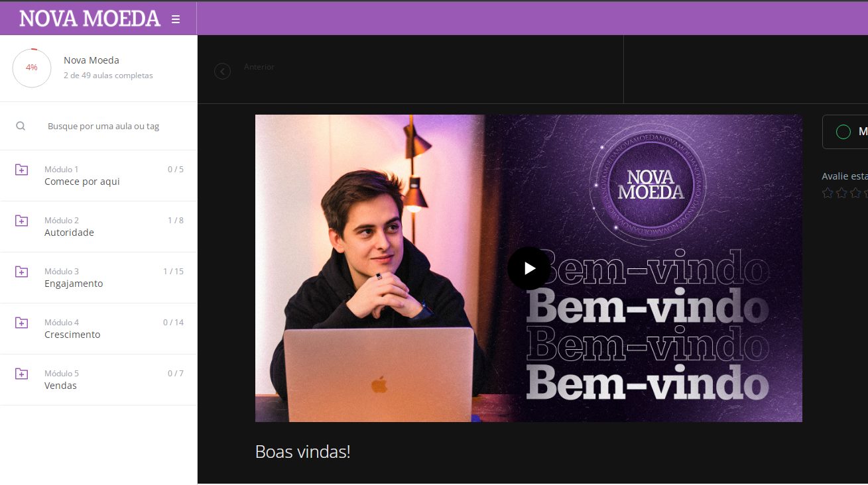Play the Bem-vindo welcome video
Image resolution: width=868 pixels, height=485 pixels.
pyautogui.click(x=528, y=268)
